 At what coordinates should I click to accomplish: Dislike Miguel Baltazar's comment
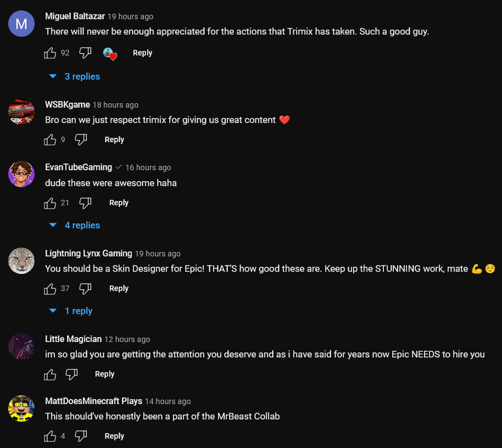pos(85,53)
